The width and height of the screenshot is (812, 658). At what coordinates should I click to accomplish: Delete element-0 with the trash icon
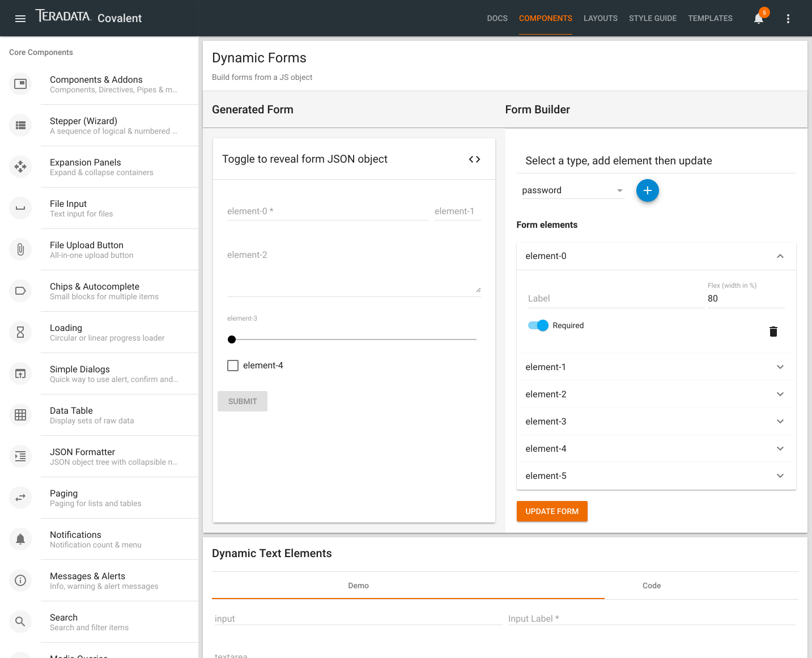pyautogui.click(x=773, y=332)
